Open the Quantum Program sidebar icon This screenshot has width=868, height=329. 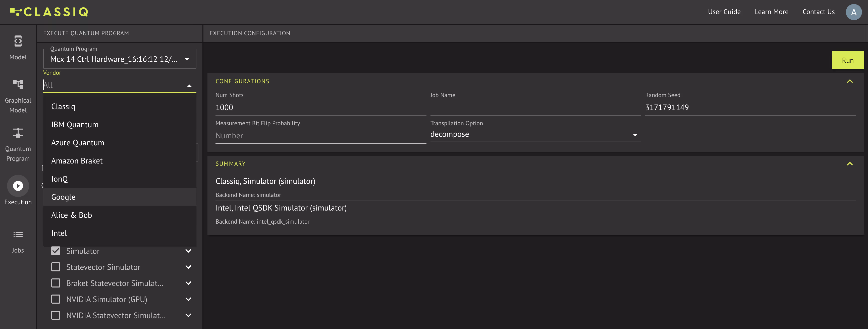pyautogui.click(x=18, y=133)
